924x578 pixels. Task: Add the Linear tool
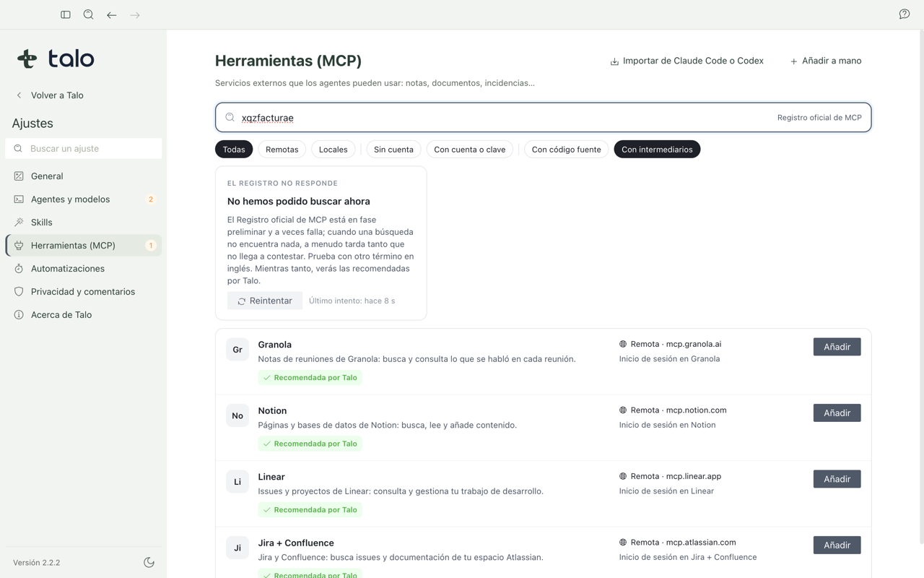837,479
